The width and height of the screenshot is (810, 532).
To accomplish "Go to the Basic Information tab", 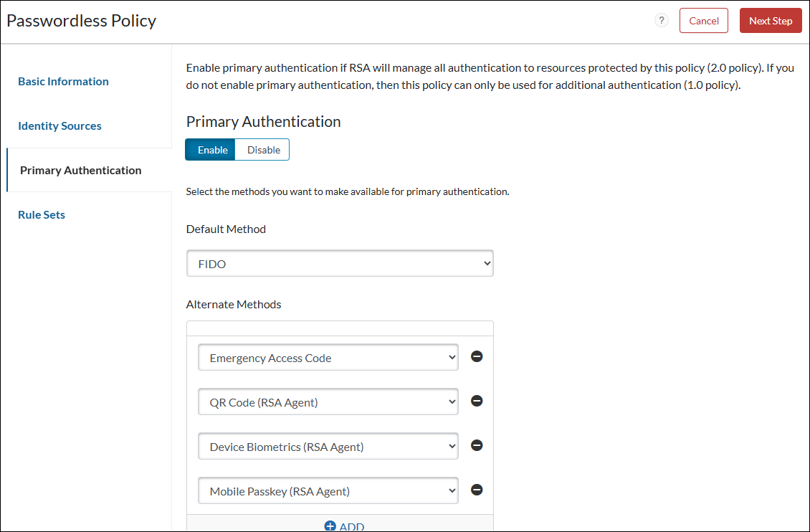I will point(63,81).
